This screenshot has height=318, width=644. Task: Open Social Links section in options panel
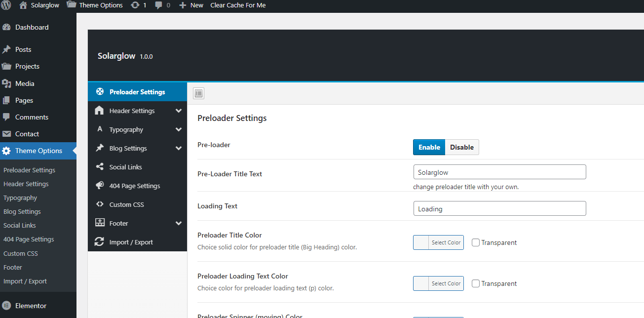click(137, 167)
